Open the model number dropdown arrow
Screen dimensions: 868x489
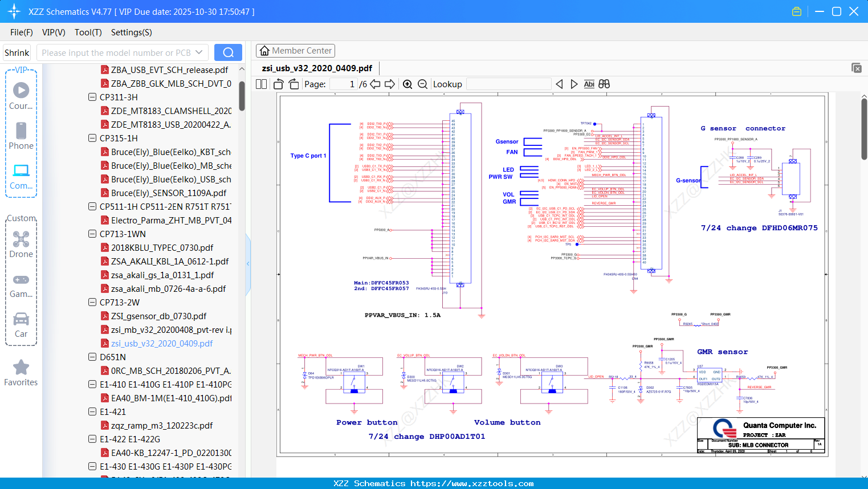[199, 52]
